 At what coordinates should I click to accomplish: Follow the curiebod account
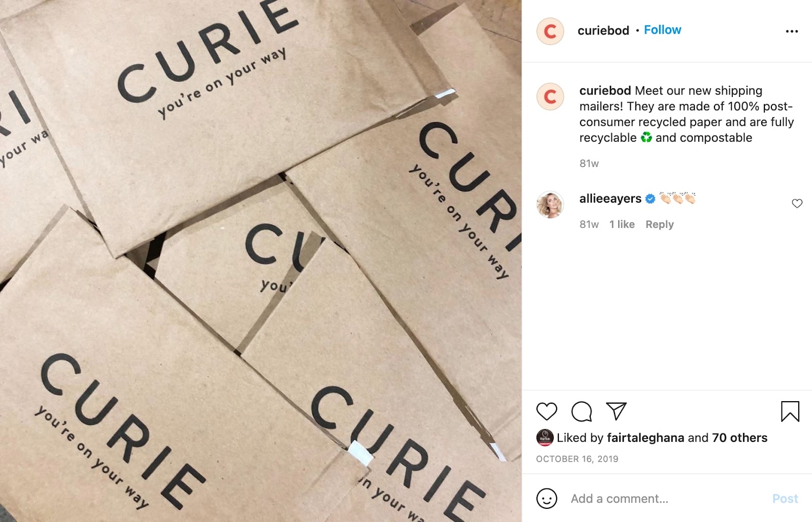[662, 30]
